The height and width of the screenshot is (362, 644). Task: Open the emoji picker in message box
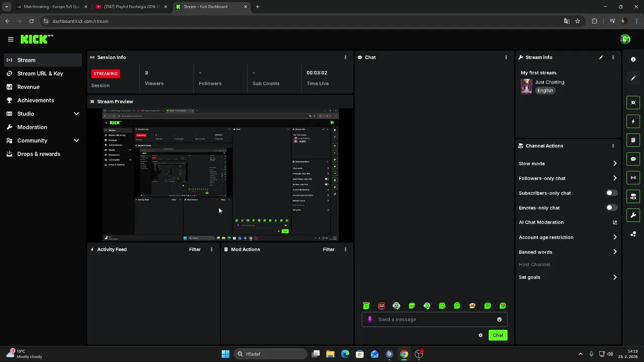(499, 319)
